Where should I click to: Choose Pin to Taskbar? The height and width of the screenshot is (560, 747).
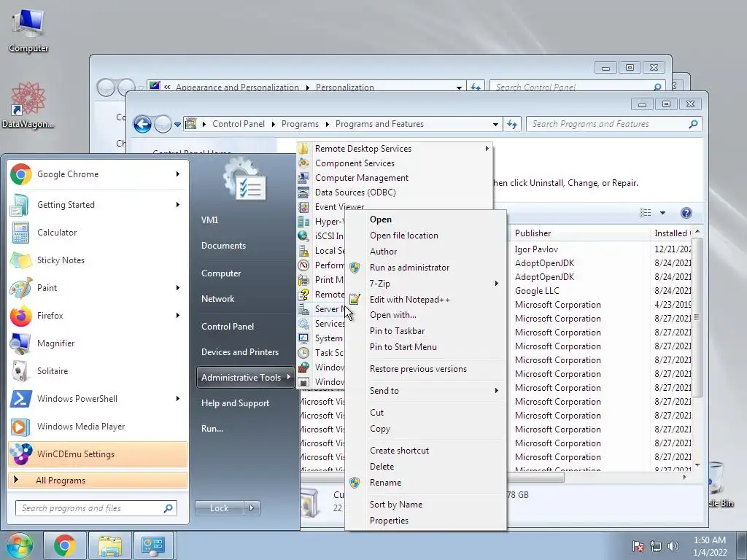click(x=426, y=331)
